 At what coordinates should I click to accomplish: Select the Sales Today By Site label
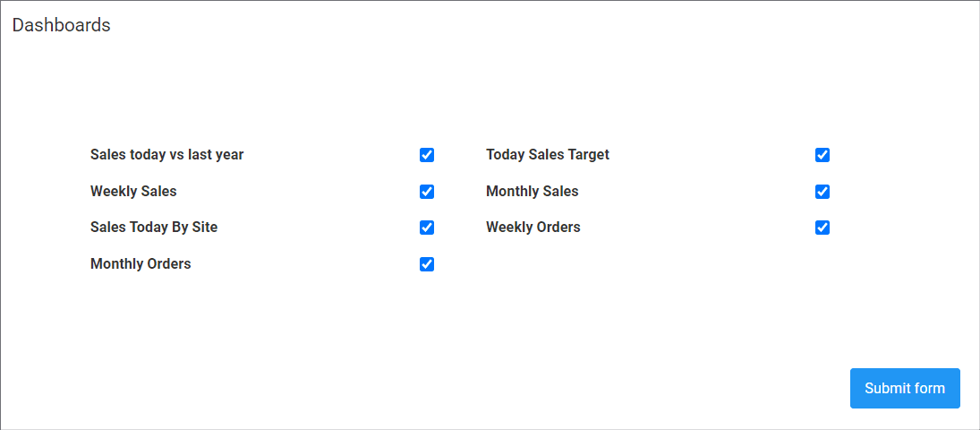(154, 228)
